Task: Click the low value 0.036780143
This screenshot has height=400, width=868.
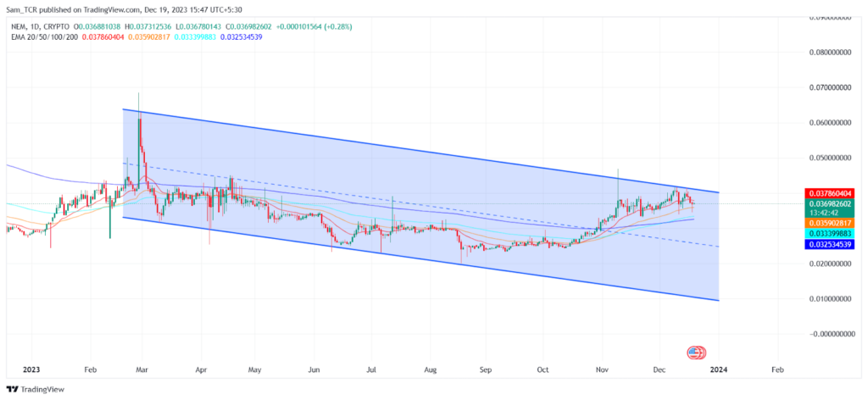Action: click(x=198, y=26)
